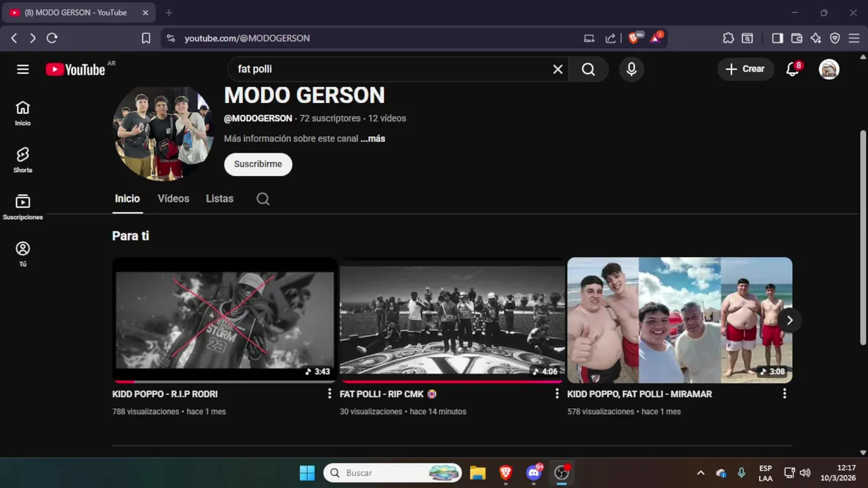This screenshot has width=868, height=488.
Task: Open Brave Shields icon
Action: point(634,38)
